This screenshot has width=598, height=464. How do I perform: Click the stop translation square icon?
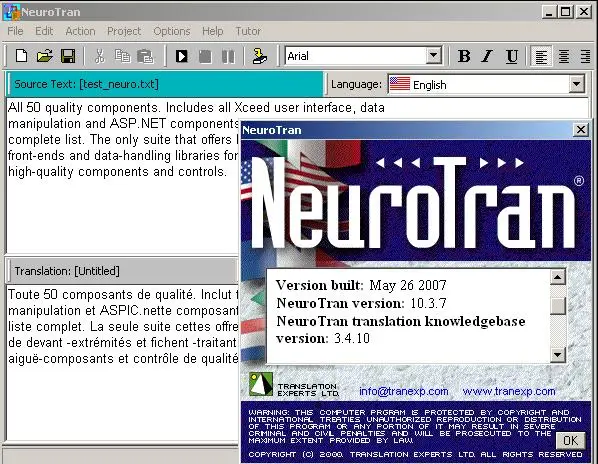(205, 56)
